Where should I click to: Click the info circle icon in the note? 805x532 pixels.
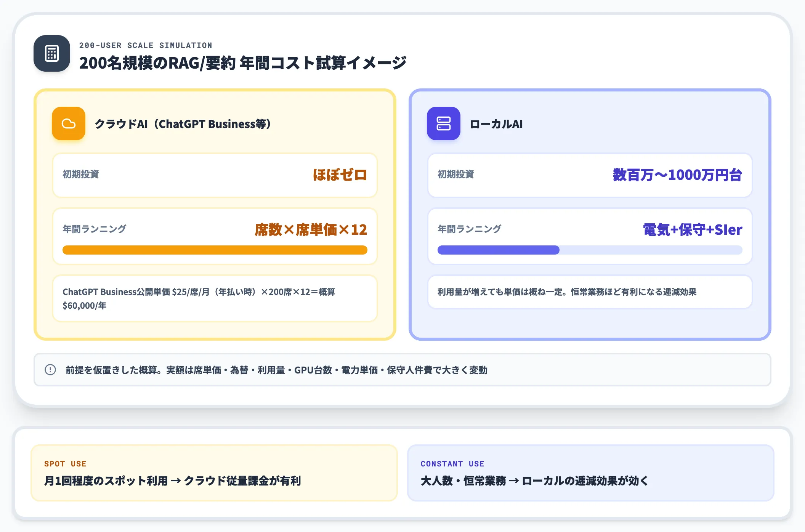(x=50, y=370)
